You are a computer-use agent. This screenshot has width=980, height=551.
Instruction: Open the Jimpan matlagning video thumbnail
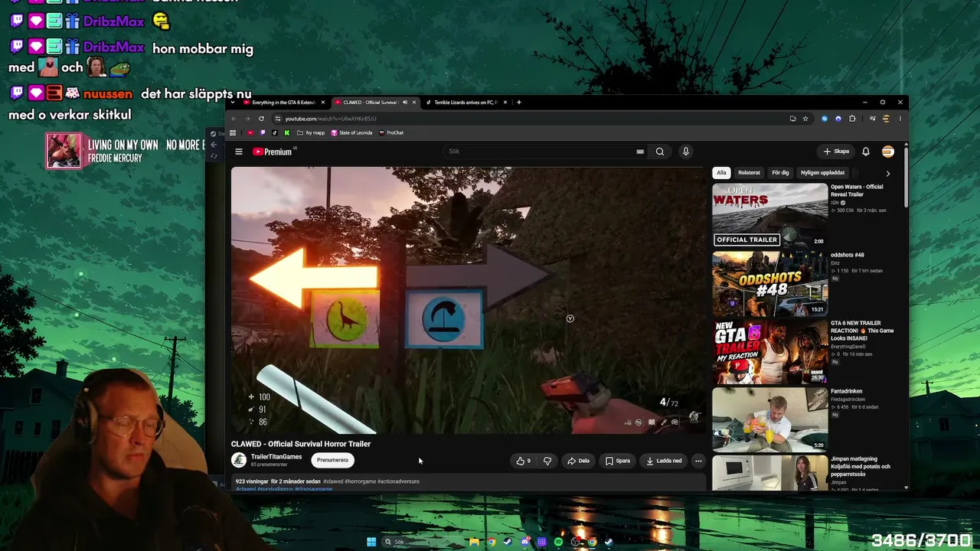pyautogui.click(x=769, y=473)
